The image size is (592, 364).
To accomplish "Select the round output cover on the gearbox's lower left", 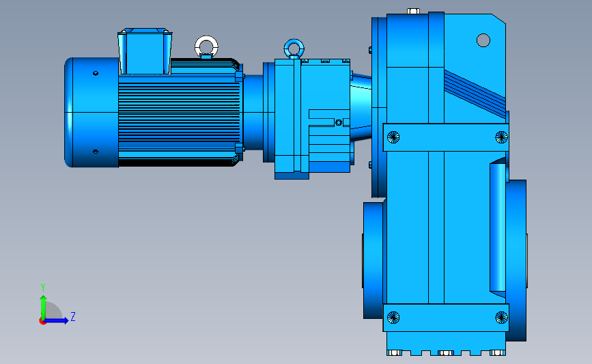I will [x=373, y=261].
